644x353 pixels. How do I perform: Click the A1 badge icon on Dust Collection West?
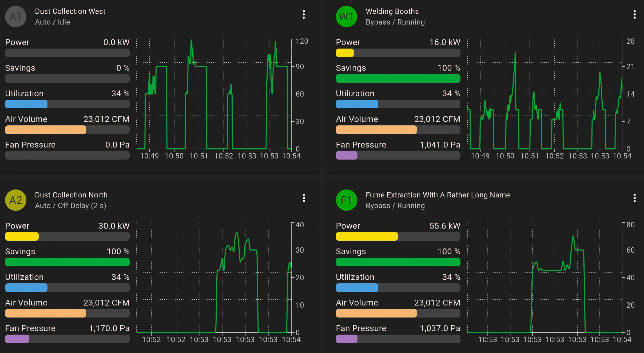(15, 17)
